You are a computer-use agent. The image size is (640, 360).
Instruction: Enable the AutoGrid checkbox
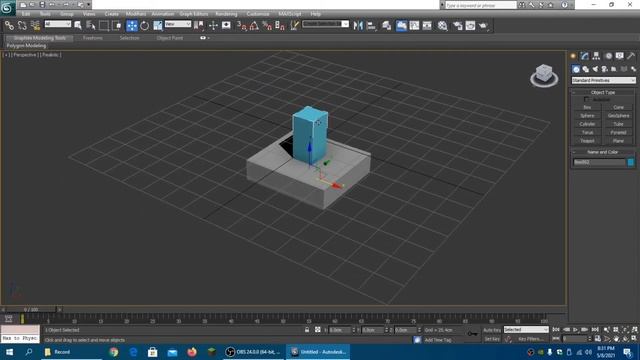click(x=587, y=100)
